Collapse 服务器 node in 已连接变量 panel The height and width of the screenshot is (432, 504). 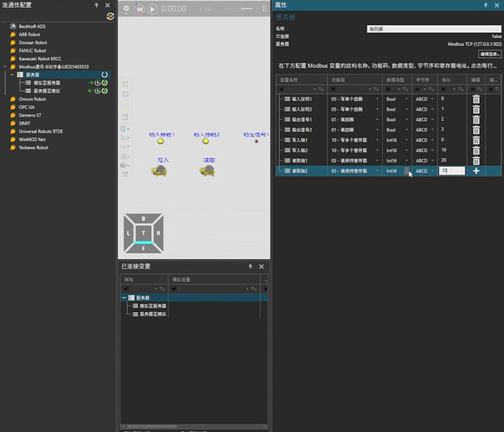tap(124, 298)
